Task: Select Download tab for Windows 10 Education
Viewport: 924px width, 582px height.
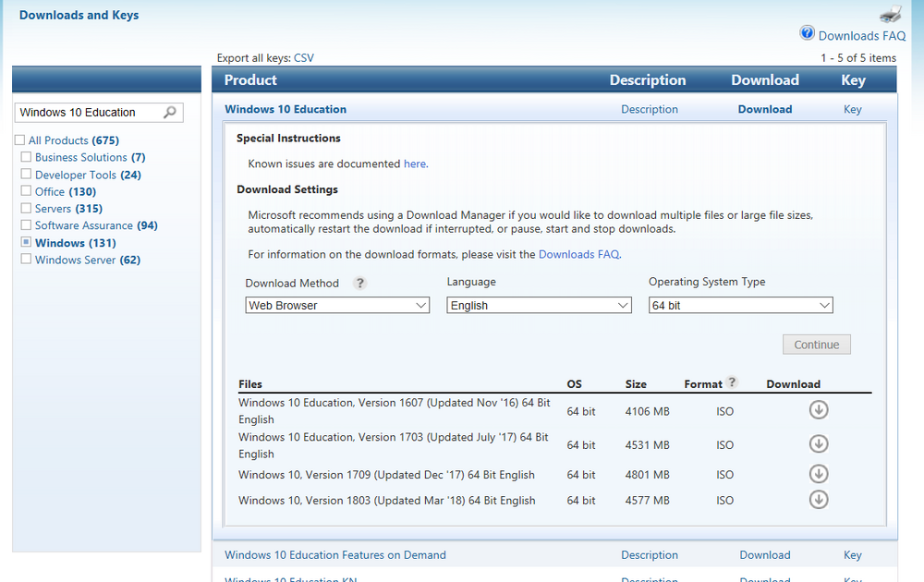Action: 765,109
